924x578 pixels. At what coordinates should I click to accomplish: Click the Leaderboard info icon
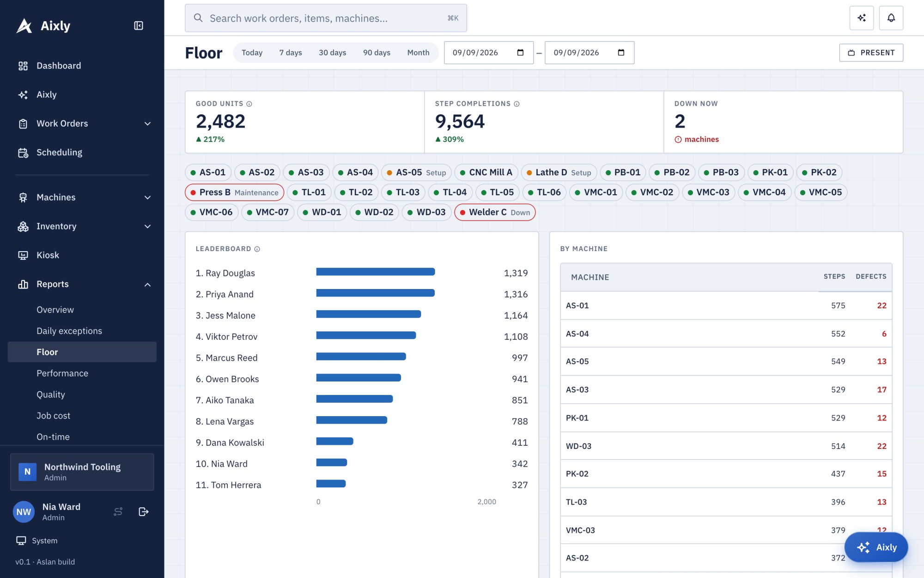pos(257,249)
